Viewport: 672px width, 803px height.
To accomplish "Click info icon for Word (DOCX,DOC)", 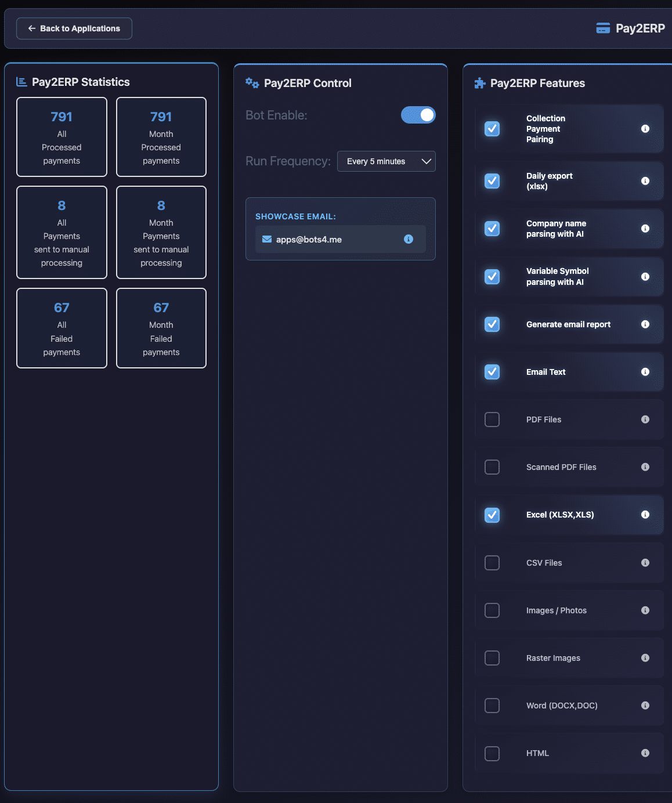I will 645,706.
